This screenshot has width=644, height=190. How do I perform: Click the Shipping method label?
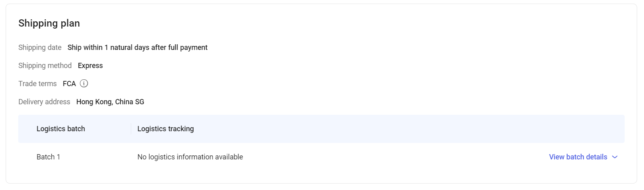(45, 66)
